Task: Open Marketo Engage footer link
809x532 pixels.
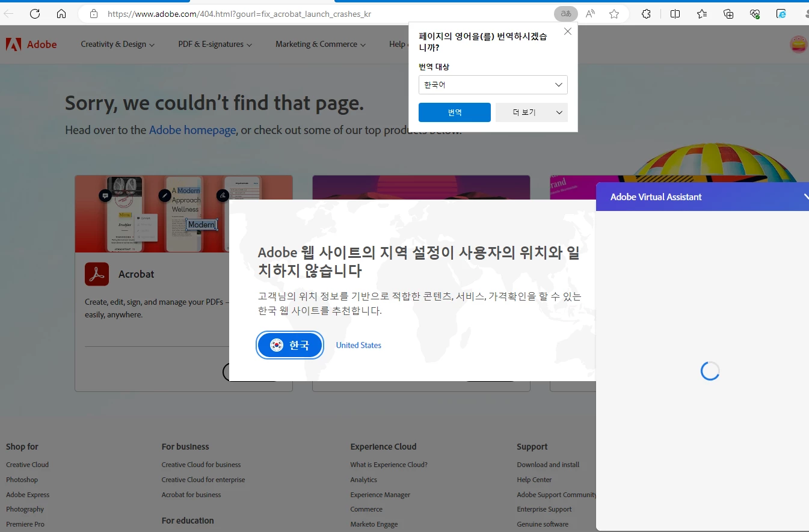Action: [374, 524]
